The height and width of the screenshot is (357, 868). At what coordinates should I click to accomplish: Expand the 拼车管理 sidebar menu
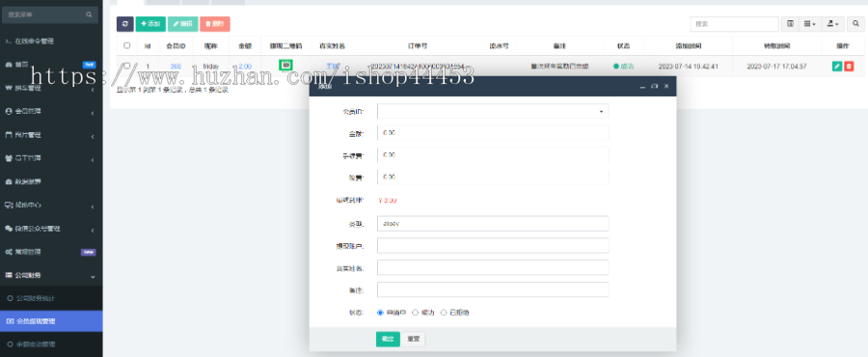pos(51,88)
